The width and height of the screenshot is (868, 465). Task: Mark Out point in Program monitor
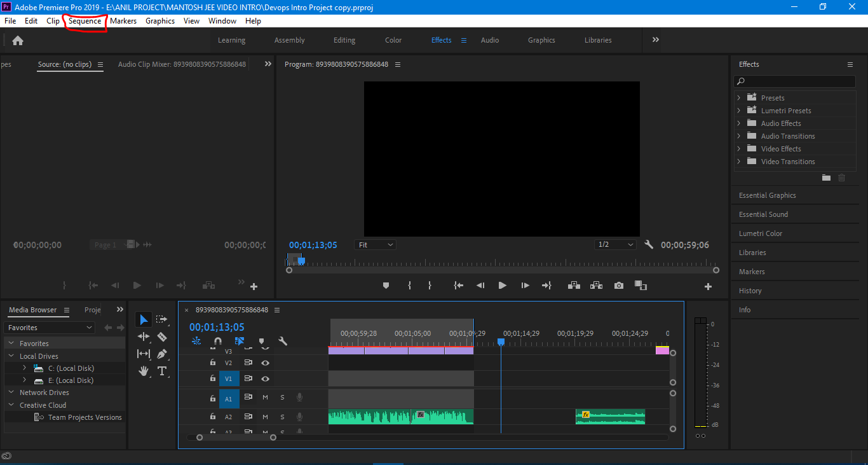(x=430, y=286)
